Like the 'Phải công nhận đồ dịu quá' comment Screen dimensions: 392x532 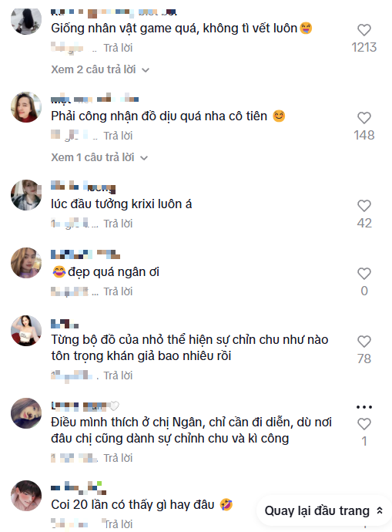[x=364, y=118]
